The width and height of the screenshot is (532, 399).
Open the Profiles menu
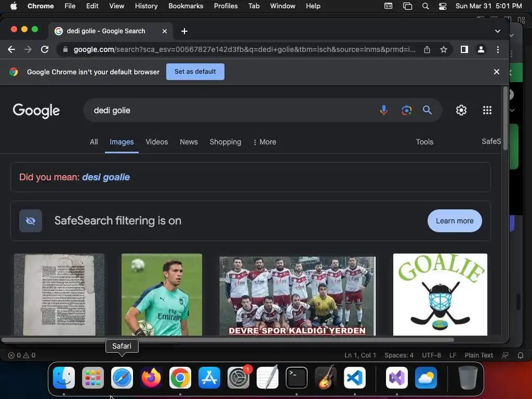[225, 6]
